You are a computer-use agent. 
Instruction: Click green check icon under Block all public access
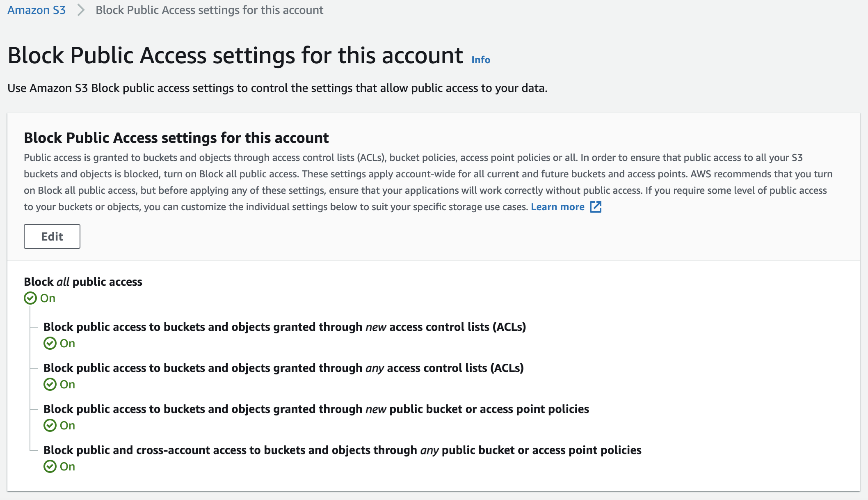click(x=30, y=298)
